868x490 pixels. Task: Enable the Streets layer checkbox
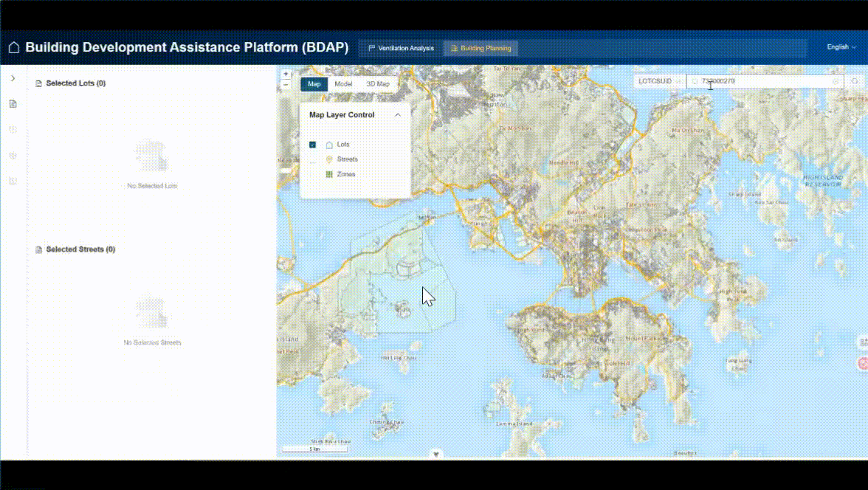313,159
